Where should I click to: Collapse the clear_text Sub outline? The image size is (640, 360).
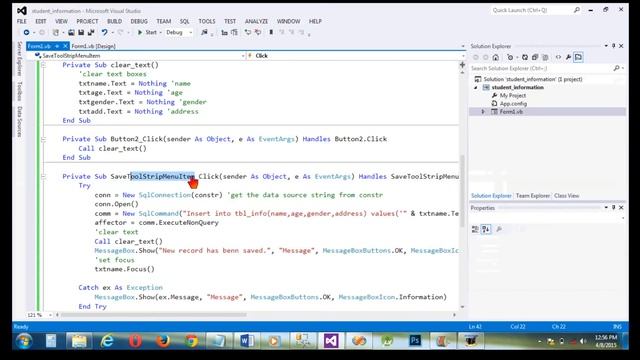[43, 65]
